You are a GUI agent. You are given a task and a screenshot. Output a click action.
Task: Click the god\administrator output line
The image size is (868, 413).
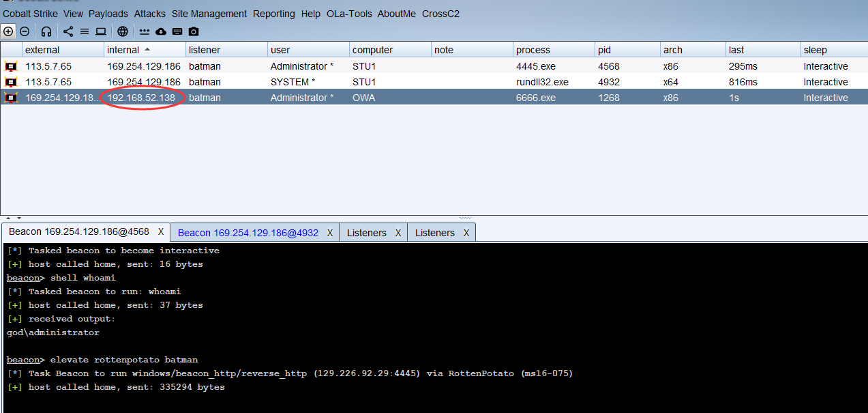(x=53, y=332)
